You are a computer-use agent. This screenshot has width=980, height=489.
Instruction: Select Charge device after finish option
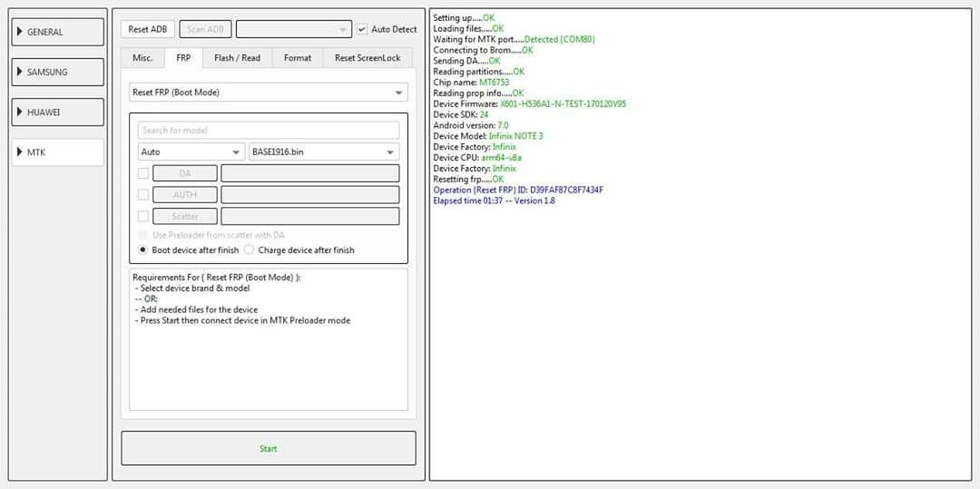pyautogui.click(x=250, y=249)
